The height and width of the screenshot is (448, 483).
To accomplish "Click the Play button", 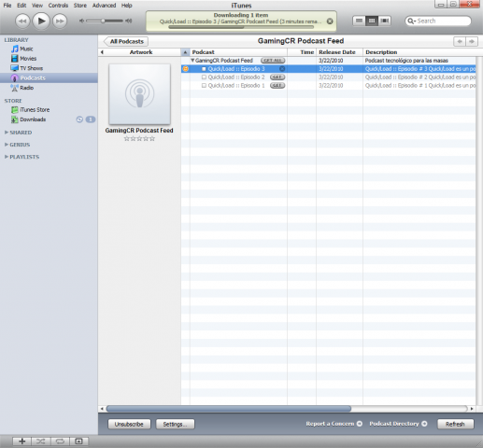I will [x=41, y=21].
